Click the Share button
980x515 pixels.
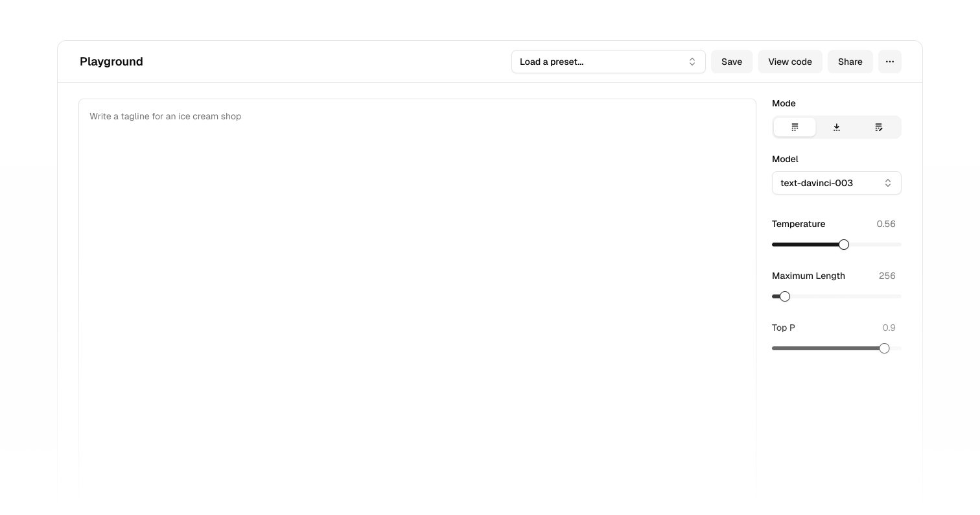coord(850,62)
